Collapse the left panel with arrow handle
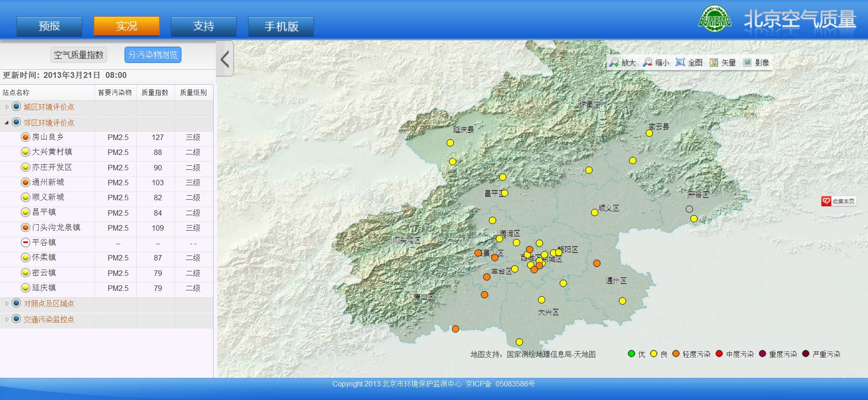Image resolution: width=868 pixels, height=400 pixels. point(225,59)
